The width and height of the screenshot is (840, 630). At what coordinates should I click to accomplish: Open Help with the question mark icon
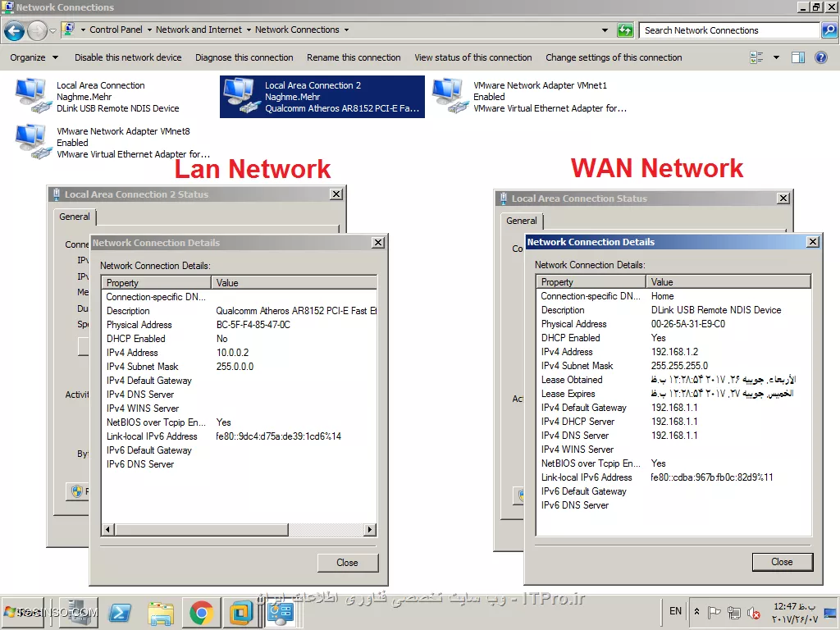(820, 57)
